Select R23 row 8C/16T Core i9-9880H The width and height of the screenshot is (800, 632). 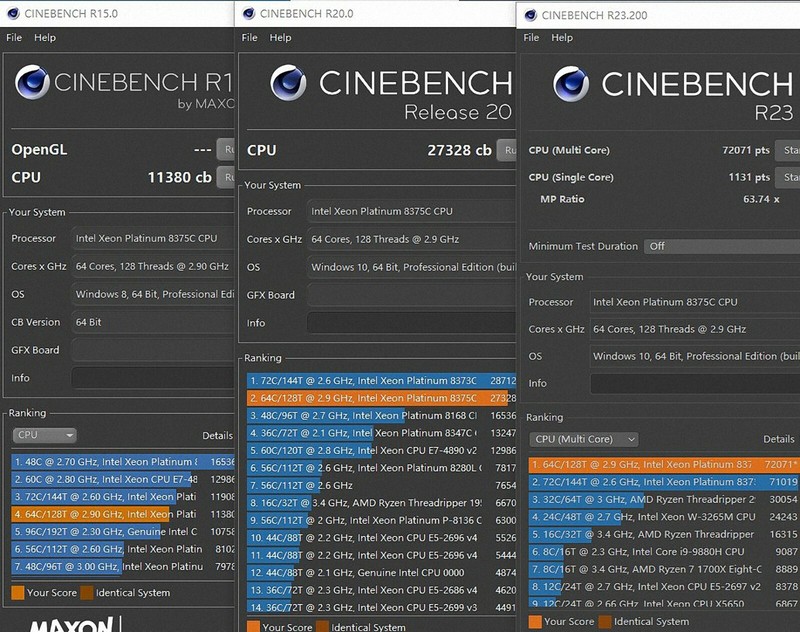(664, 551)
